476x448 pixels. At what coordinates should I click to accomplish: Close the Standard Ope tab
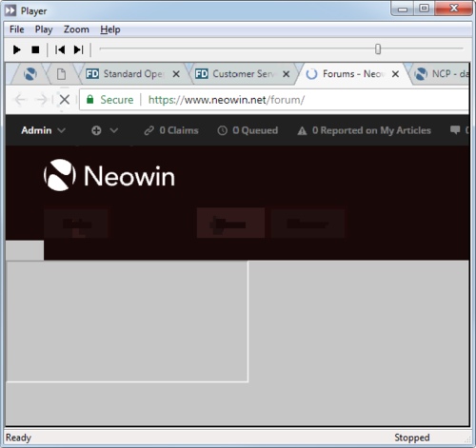(x=176, y=74)
